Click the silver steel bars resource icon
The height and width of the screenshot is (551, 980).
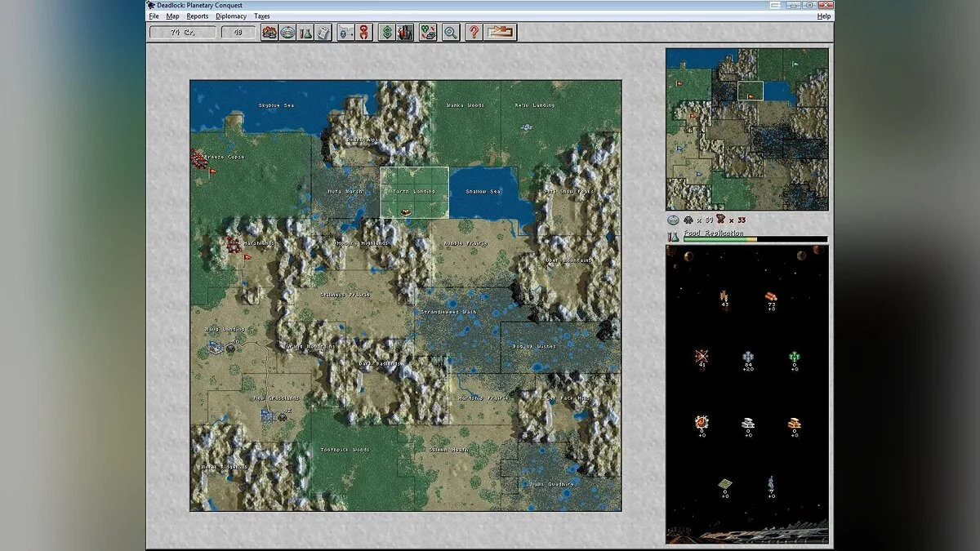(x=747, y=423)
